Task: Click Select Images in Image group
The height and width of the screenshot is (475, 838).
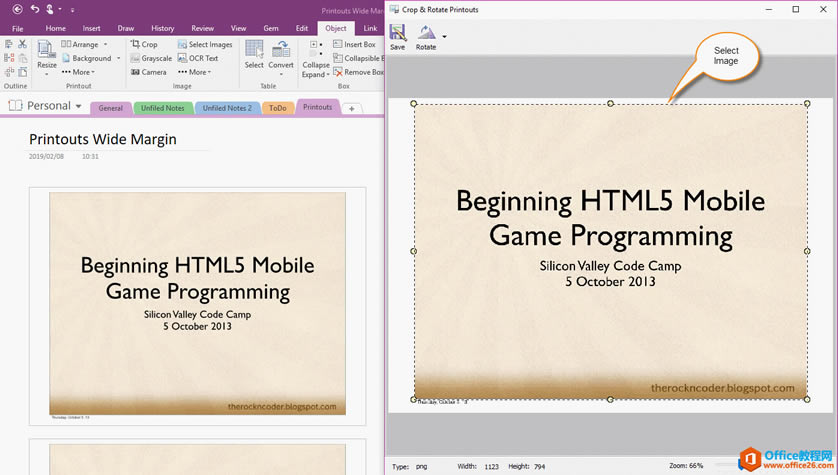Action: tap(204, 44)
